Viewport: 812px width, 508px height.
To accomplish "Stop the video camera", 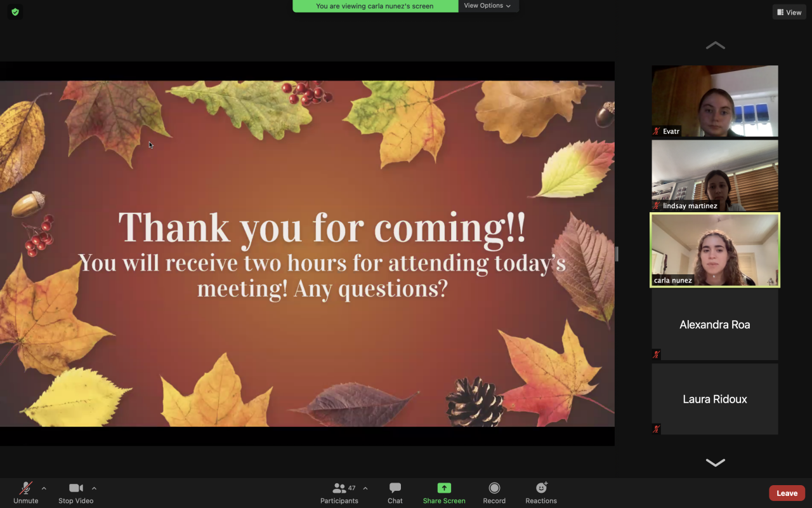I will [76, 493].
